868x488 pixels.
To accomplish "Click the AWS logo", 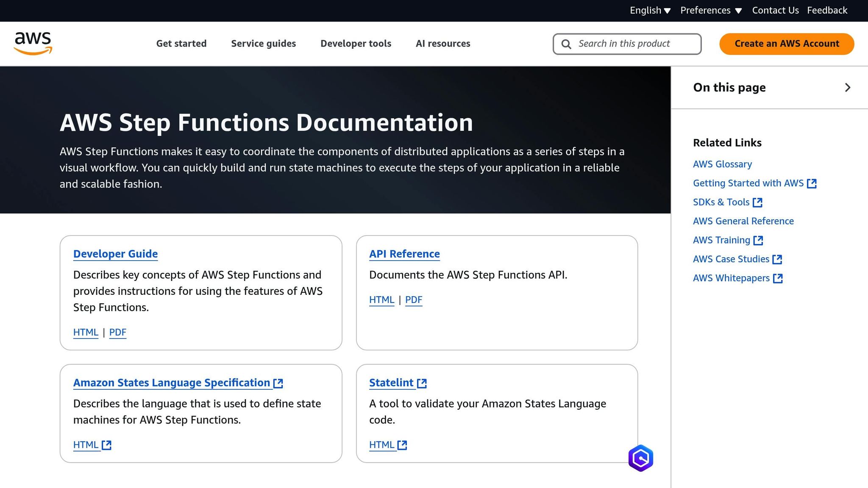I will click(x=33, y=43).
